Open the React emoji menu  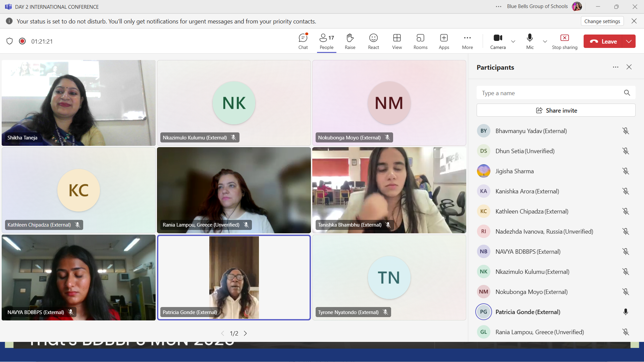click(373, 41)
